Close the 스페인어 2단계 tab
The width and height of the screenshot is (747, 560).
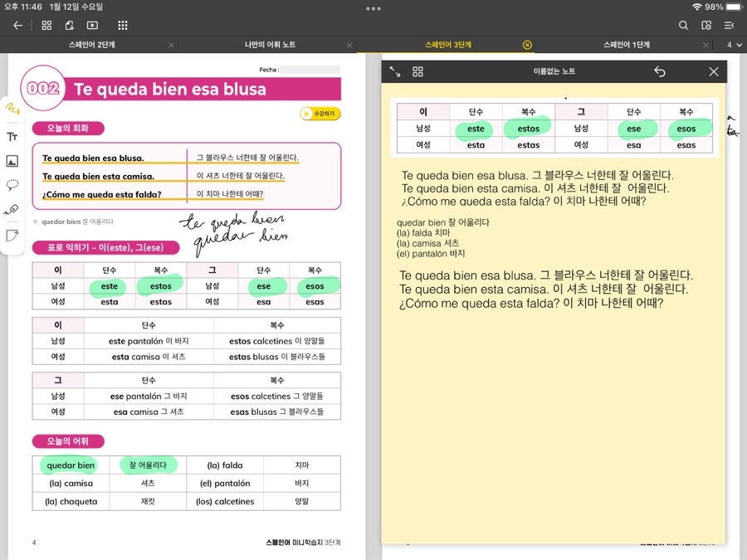pos(171,46)
